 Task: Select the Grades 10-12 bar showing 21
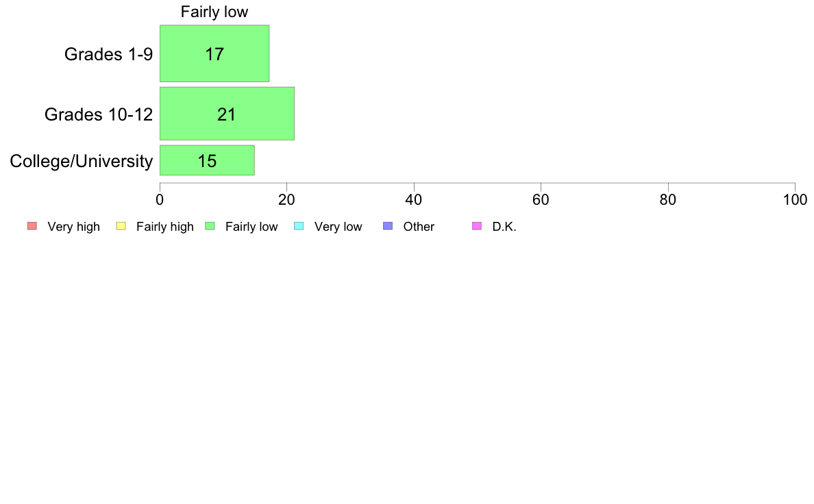pyautogui.click(x=227, y=114)
